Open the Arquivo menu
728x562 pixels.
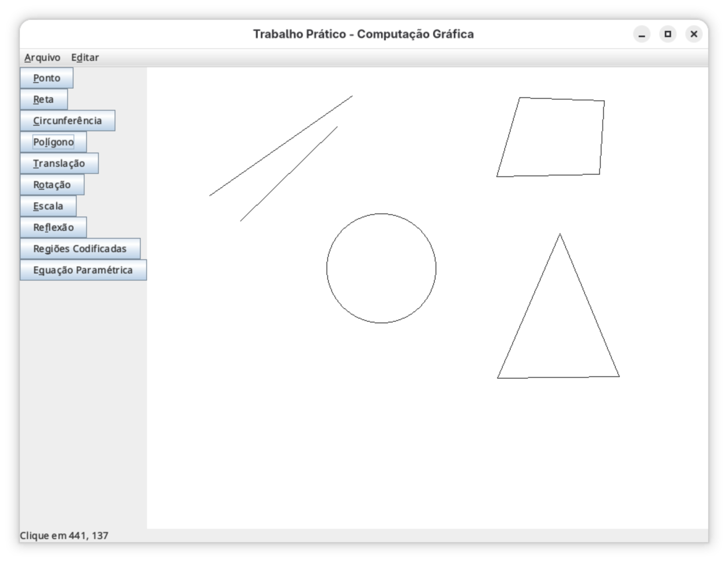click(x=42, y=58)
